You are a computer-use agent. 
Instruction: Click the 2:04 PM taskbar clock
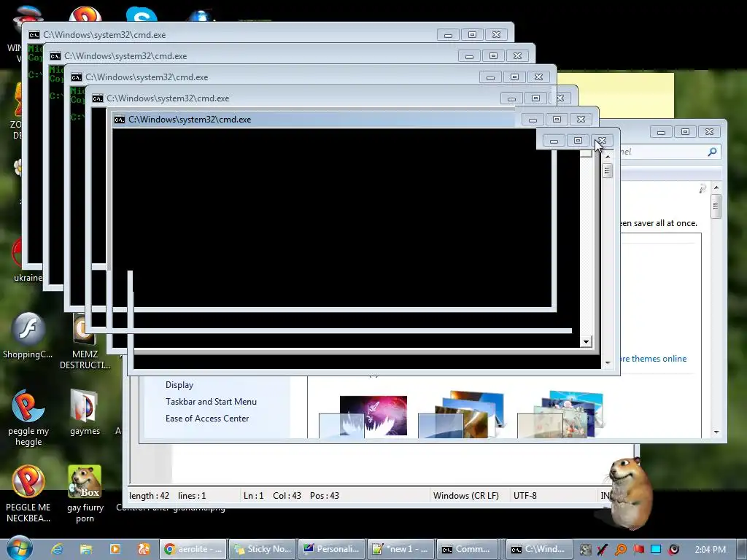tap(711, 550)
